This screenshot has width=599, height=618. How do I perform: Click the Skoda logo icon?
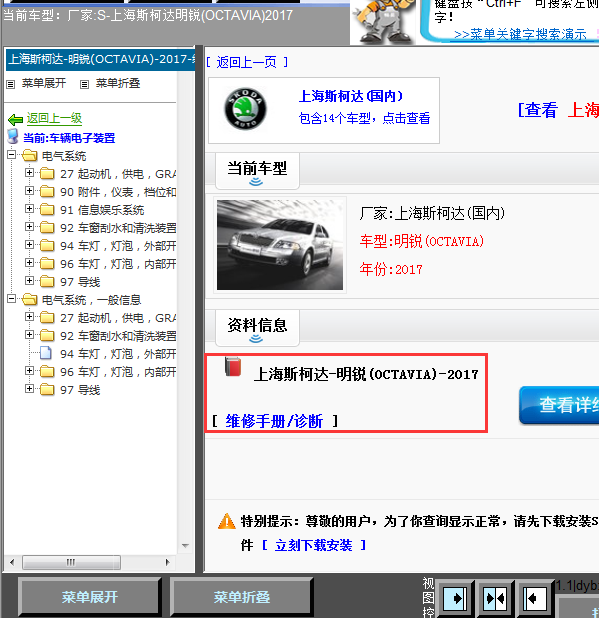[x=245, y=109]
